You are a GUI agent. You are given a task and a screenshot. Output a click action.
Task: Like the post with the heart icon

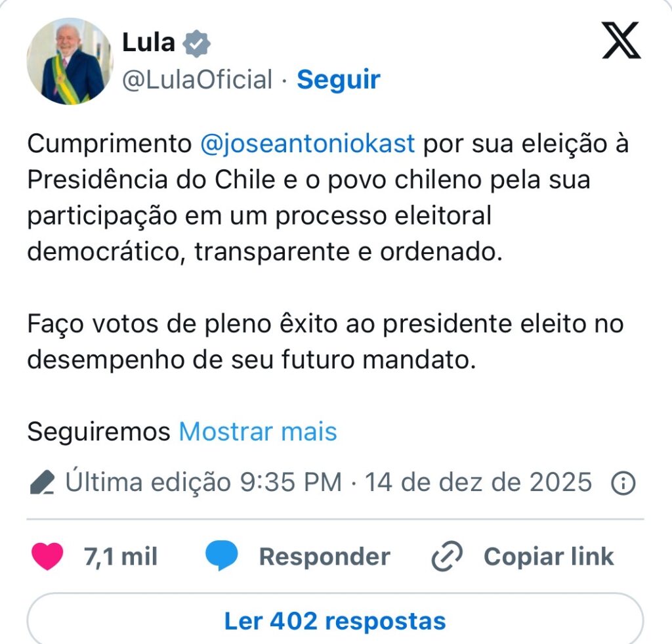(x=48, y=557)
